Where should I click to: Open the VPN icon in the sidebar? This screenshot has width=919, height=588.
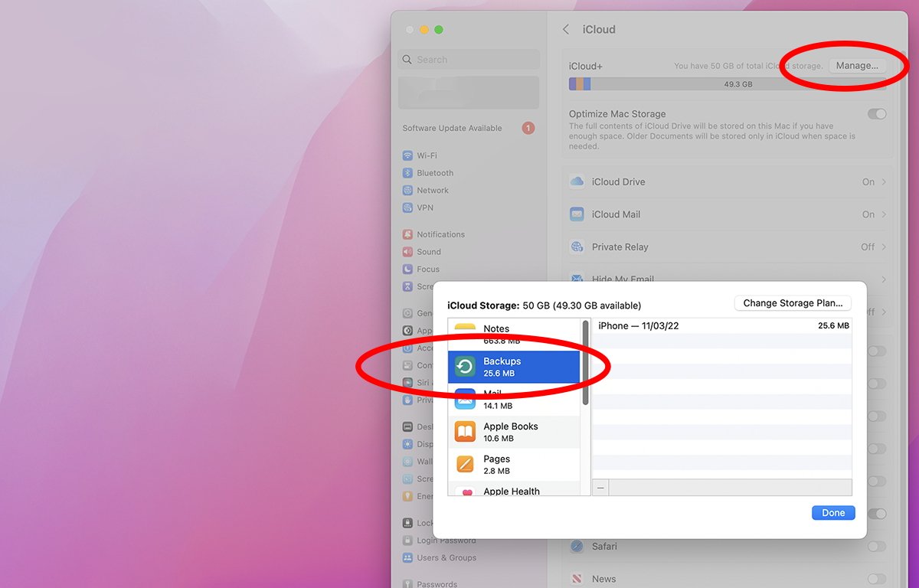point(407,207)
